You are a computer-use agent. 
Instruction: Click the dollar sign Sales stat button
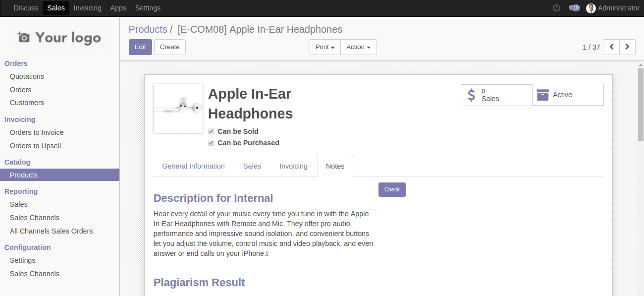[x=496, y=95]
